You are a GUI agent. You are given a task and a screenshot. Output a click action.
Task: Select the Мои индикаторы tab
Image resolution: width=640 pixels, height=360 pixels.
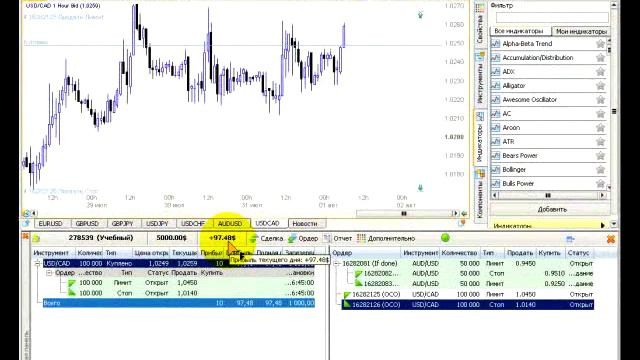point(581,31)
